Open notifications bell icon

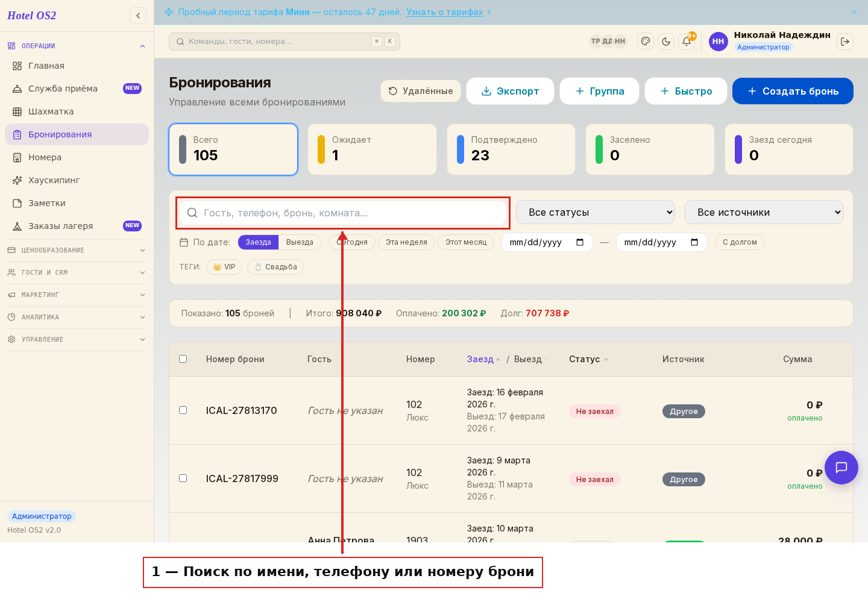coord(687,42)
